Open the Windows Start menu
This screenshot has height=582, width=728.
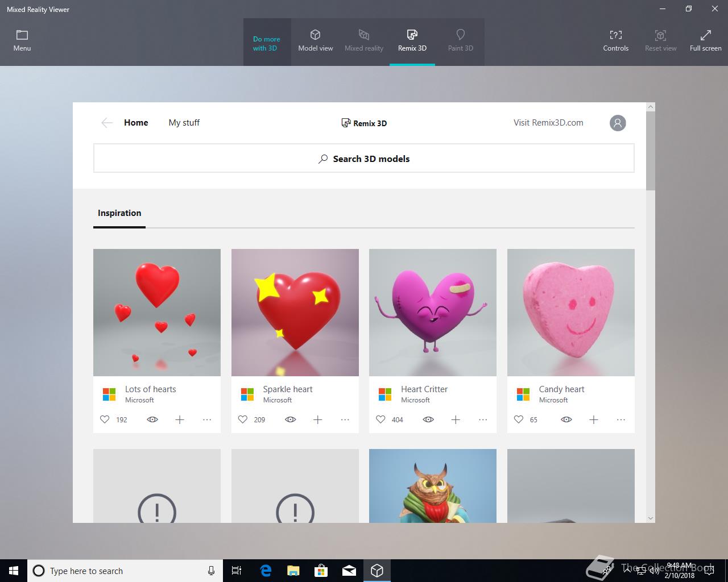coord(14,571)
